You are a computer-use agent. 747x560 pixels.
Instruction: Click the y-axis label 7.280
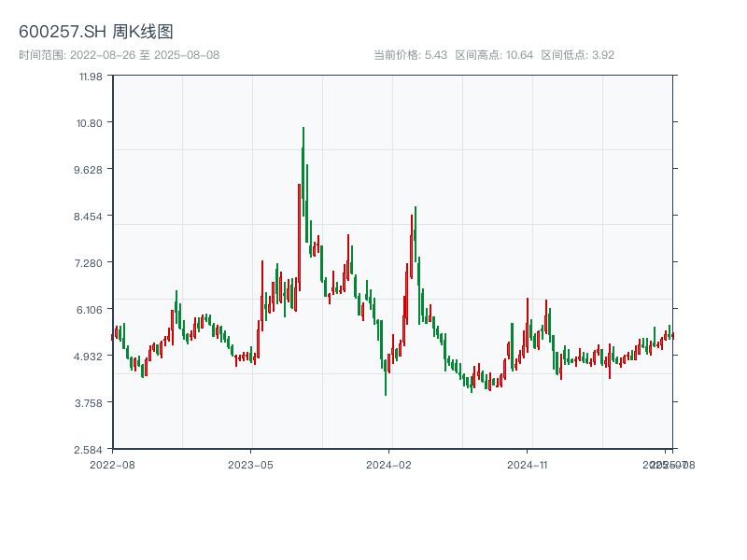pos(89,263)
